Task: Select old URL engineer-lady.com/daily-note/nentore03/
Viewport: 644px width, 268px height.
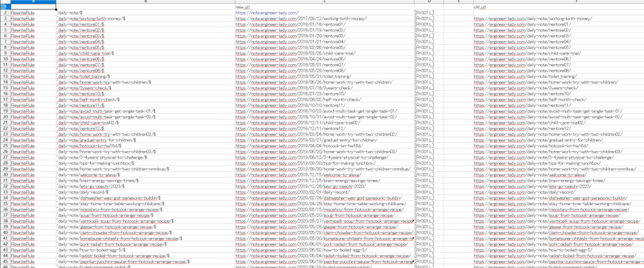Action: pyautogui.click(x=558, y=36)
